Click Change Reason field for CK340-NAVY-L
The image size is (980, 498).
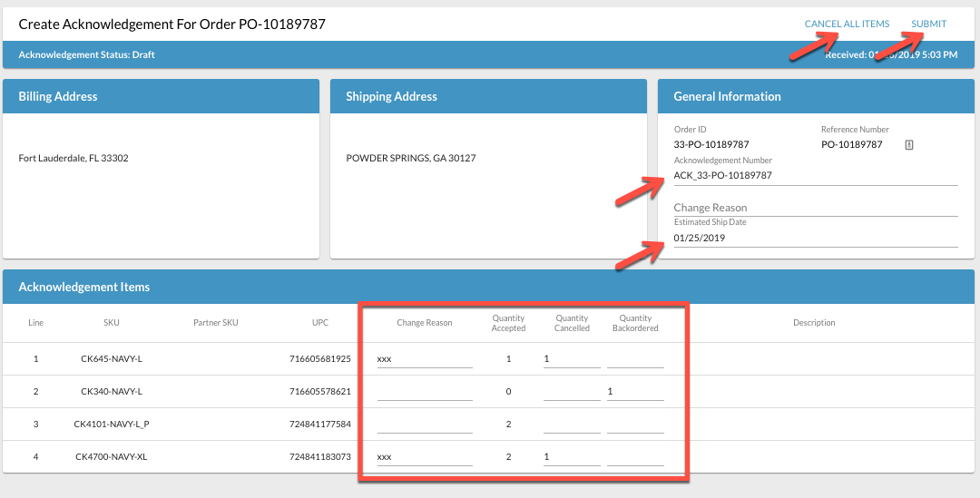tap(424, 392)
